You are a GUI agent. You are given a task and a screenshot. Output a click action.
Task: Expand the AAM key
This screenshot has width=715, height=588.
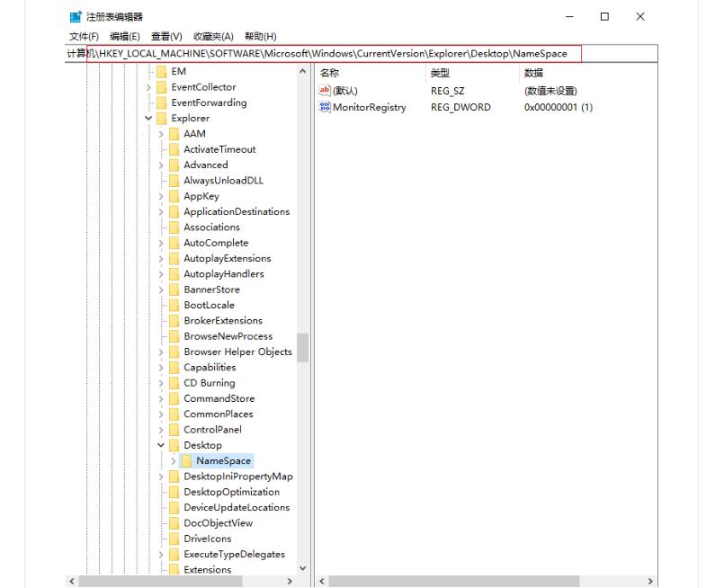[x=160, y=134]
